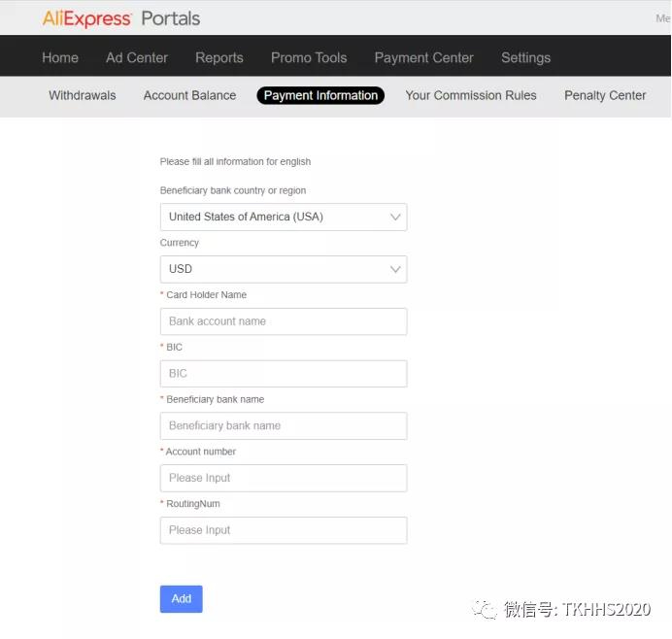Open the Reports menu
The height and width of the screenshot is (639, 672).
pyautogui.click(x=219, y=57)
